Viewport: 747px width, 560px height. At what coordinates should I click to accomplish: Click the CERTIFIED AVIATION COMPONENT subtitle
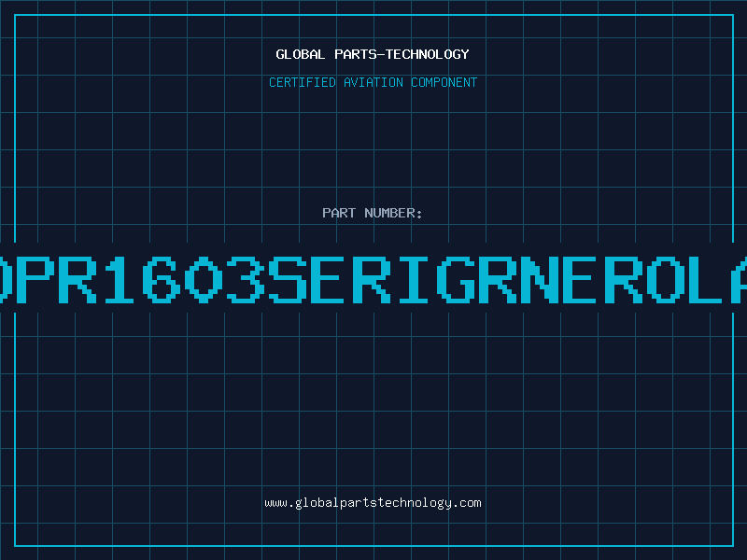point(373,82)
